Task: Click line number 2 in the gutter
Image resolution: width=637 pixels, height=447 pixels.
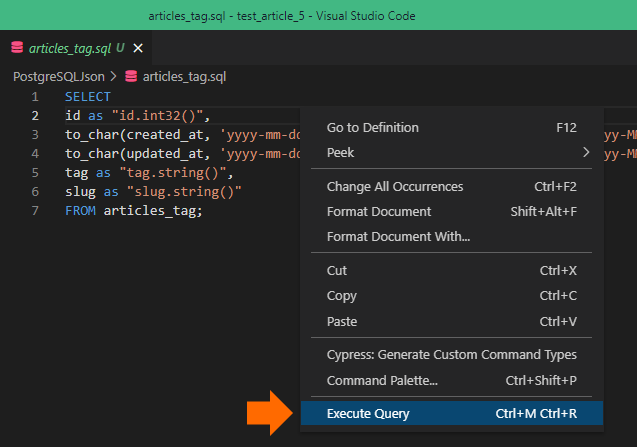Action: click(35, 116)
